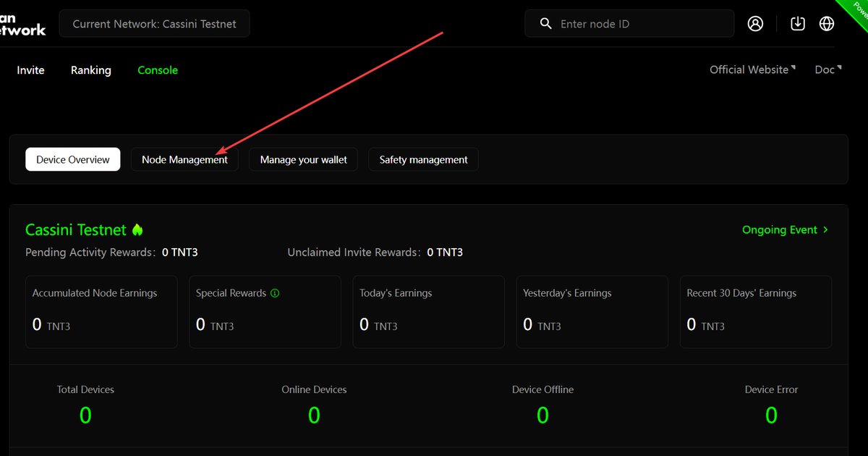Click the Total Devices count

click(x=85, y=415)
